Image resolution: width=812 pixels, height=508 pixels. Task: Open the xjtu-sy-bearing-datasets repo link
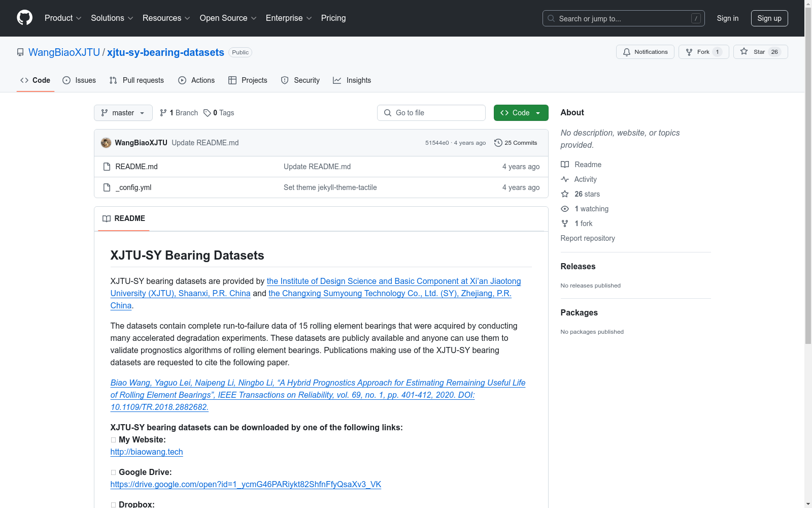tap(165, 52)
